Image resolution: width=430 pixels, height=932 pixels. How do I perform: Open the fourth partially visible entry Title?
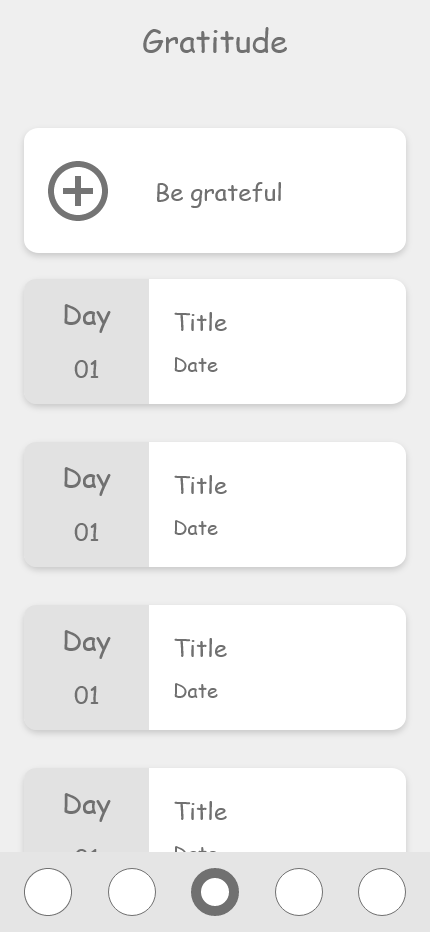click(x=200, y=811)
